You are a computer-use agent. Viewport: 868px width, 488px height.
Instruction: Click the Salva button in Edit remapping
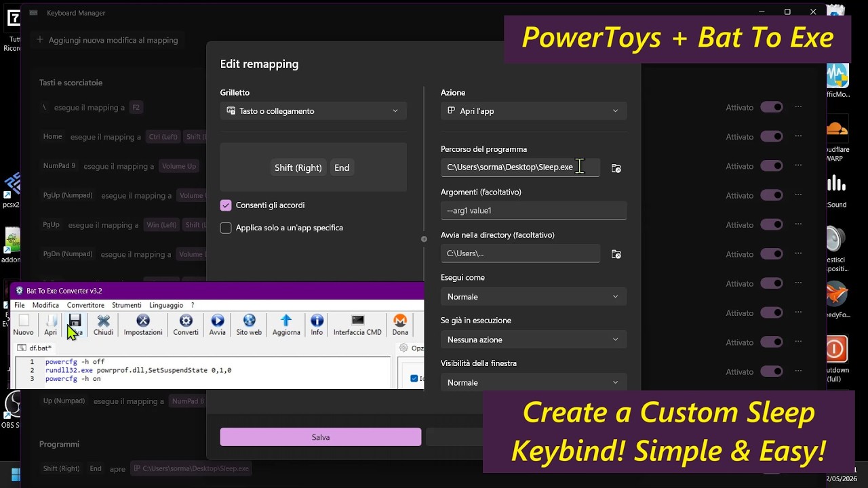pyautogui.click(x=321, y=437)
